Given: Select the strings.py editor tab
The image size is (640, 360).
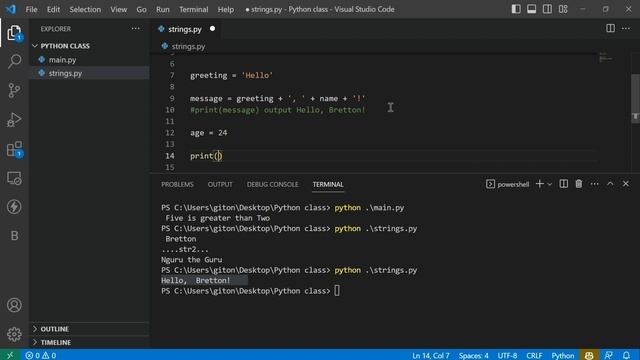Looking at the screenshot, I should point(185,29).
